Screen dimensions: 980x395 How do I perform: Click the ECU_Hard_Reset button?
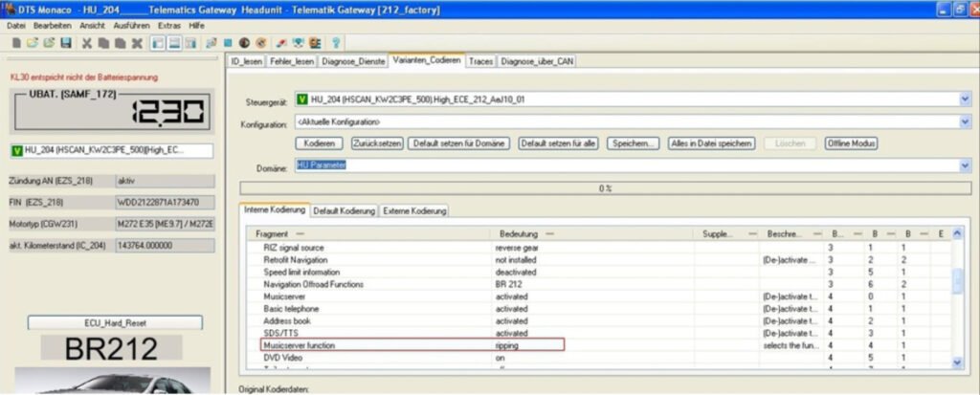click(114, 322)
